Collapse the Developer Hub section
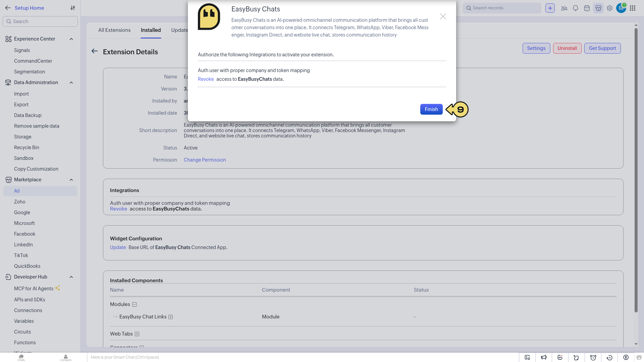Viewport: 644px width, 362px height. click(71, 277)
